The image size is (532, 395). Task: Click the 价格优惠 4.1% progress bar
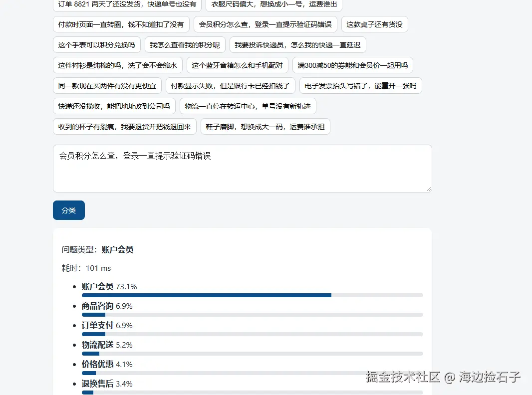click(x=253, y=373)
